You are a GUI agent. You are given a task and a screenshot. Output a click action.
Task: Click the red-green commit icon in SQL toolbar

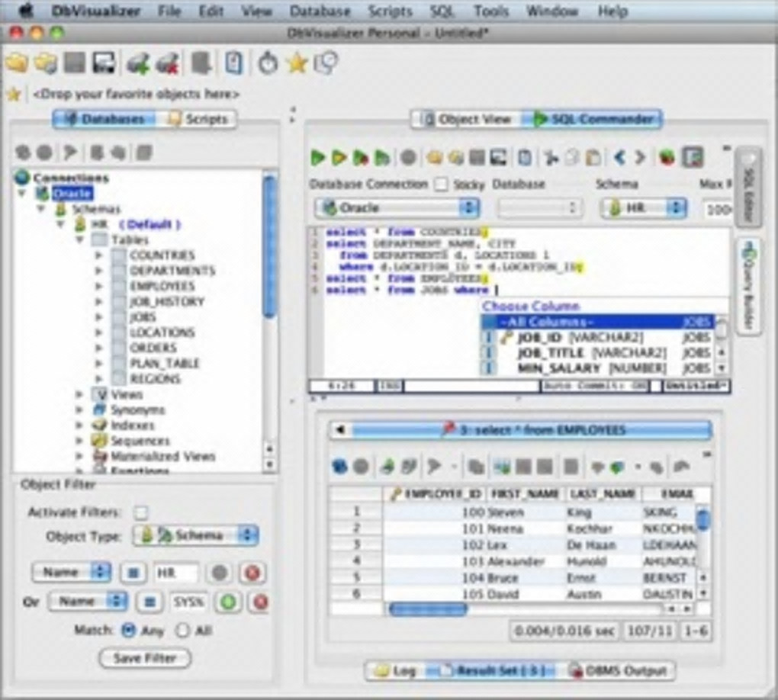(x=667, y=158)
